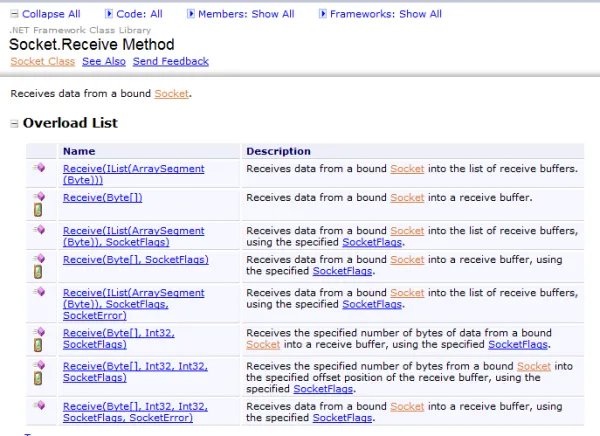Screen dimensions: 600x436
Task: Click the Compact Framework device icon beside Receive(Byte[])
Action: (39, 209)
